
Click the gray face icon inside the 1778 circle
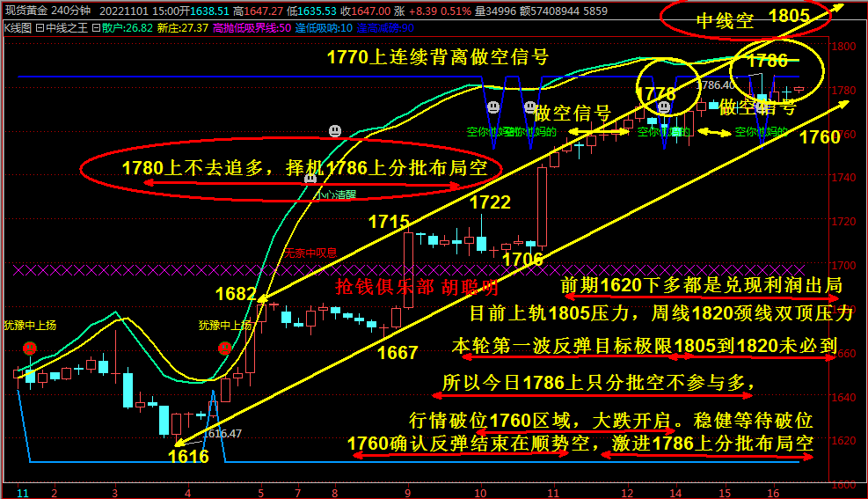tap(665, 107)
